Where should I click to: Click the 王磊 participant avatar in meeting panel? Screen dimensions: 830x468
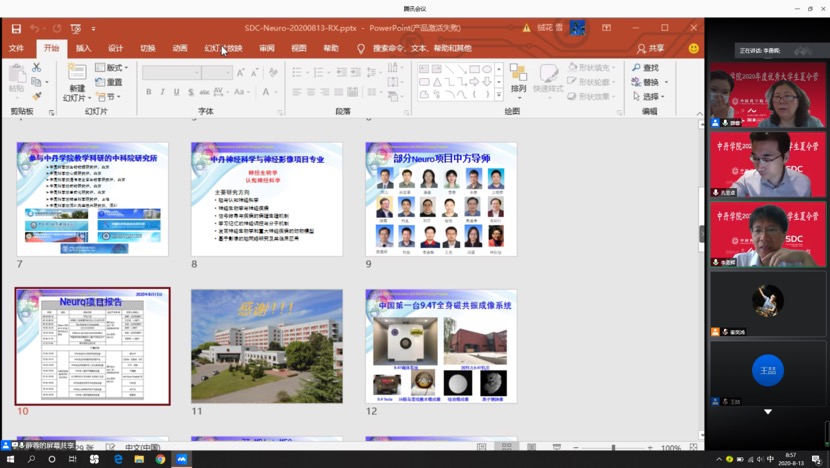[768, 370]
